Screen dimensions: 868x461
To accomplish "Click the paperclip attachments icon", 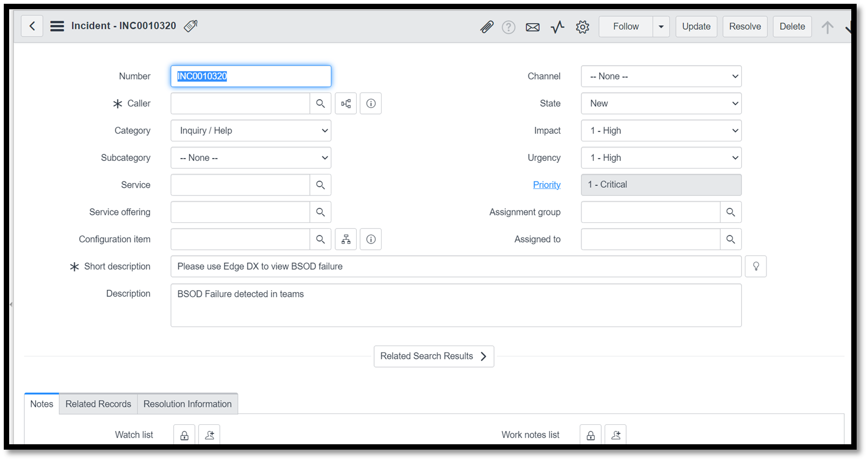I will pos(486,27).
